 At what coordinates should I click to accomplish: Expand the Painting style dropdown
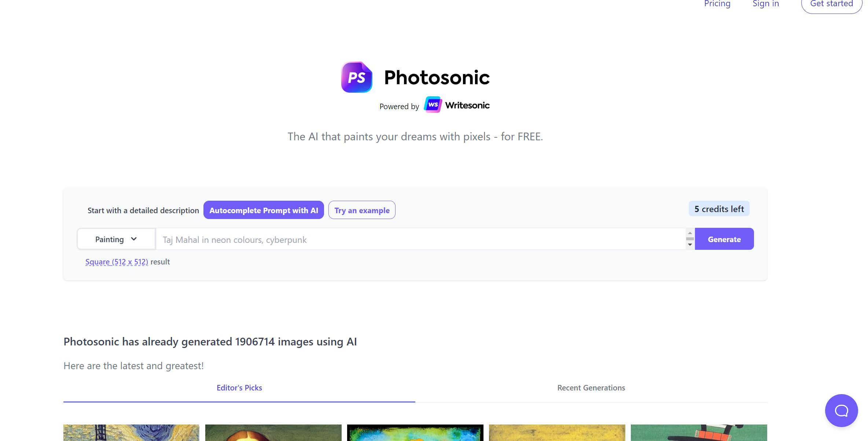pyautogui.click(x=116, y=239)
